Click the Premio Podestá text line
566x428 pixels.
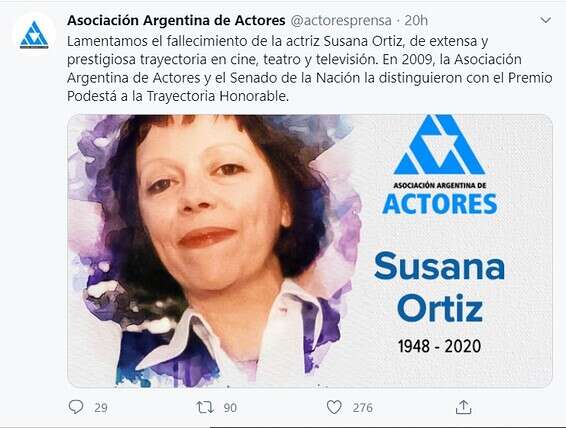178,96
